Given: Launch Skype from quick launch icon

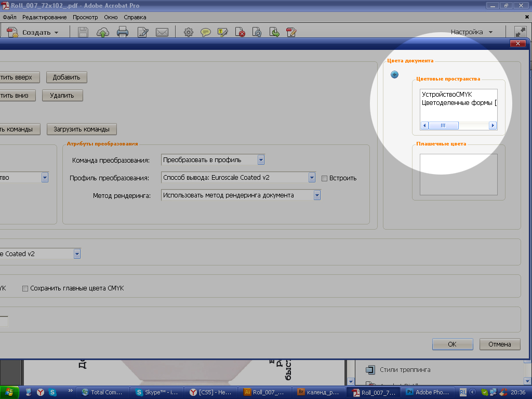Looking at the screenshot, I should pyautogui.click(x=52, y=392).
